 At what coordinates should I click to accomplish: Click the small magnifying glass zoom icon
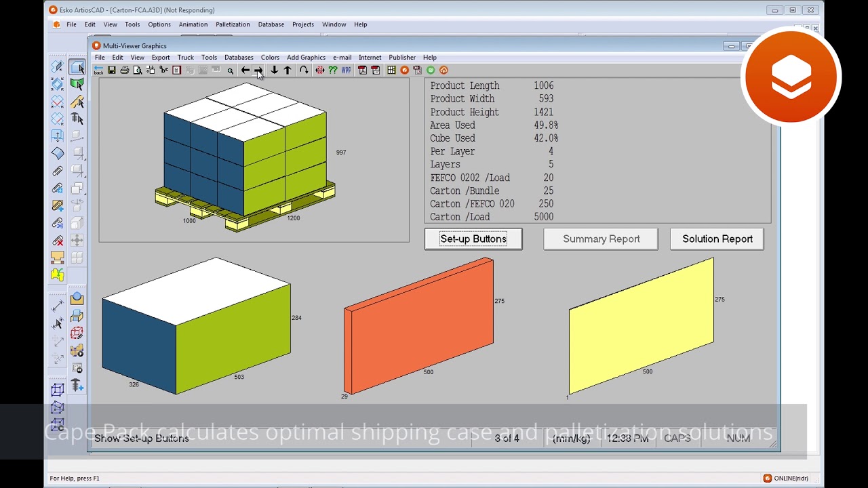(x=231, y=70)
